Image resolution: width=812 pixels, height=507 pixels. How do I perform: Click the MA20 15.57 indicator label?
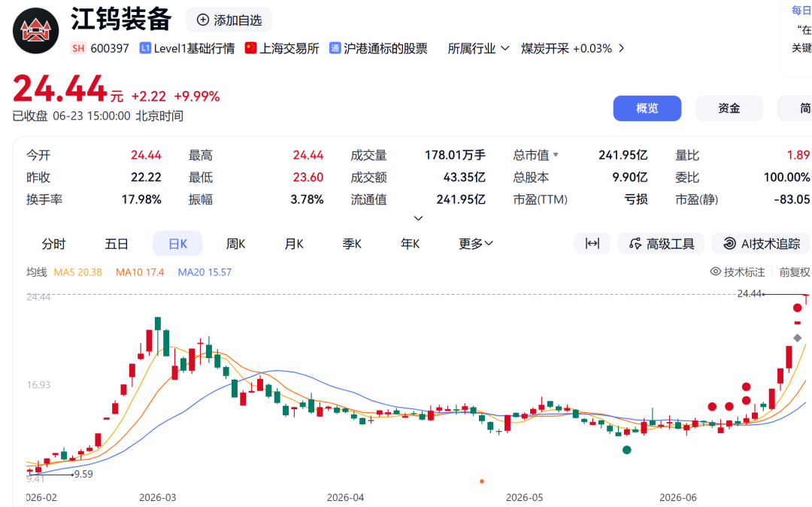coord(205,272)
